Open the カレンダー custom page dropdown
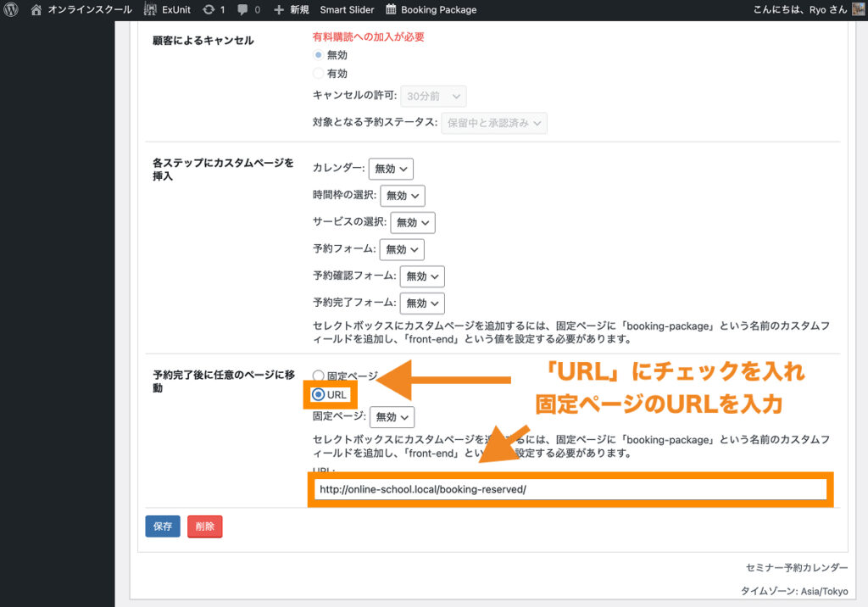 point(391,169)
